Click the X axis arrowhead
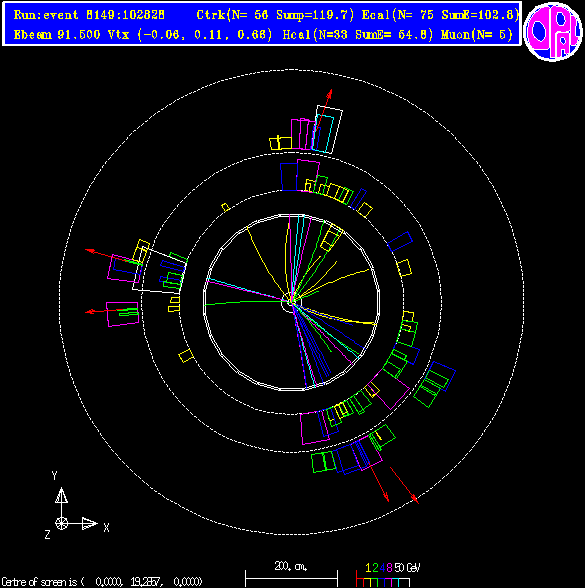585x588 pixels. coord(90,523)
